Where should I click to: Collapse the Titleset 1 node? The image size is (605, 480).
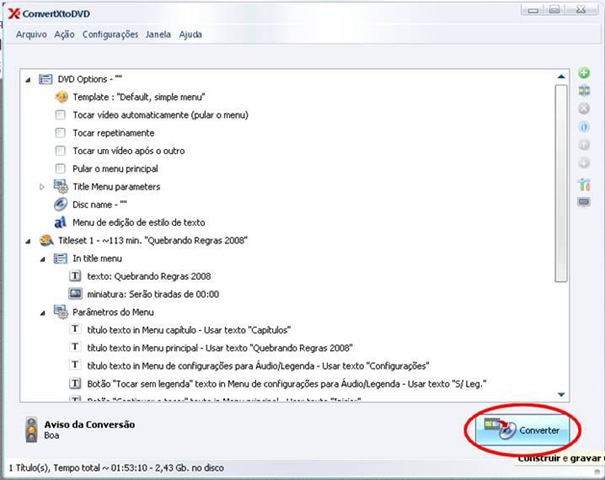tap(28, 241)
